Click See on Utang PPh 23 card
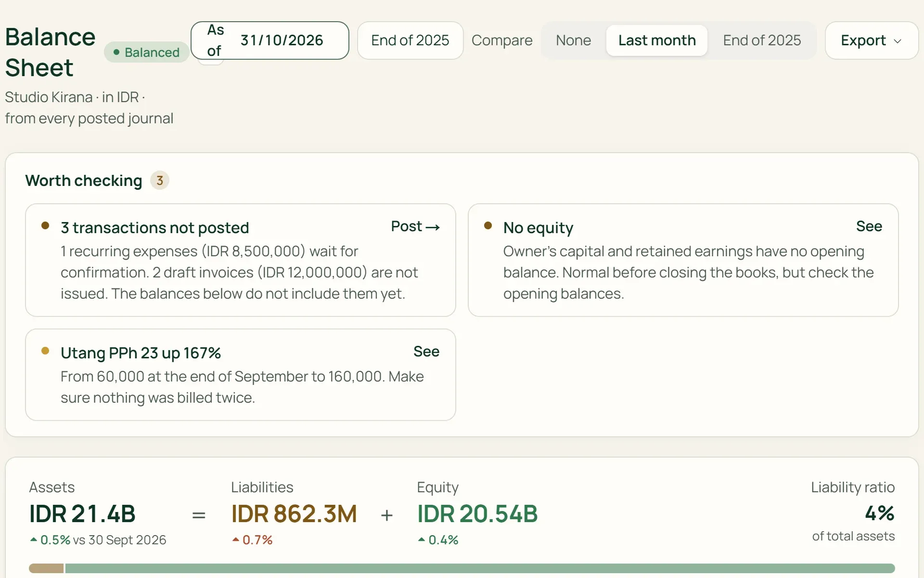This screenshot has width=924, height=578. [x=426, y=352]
